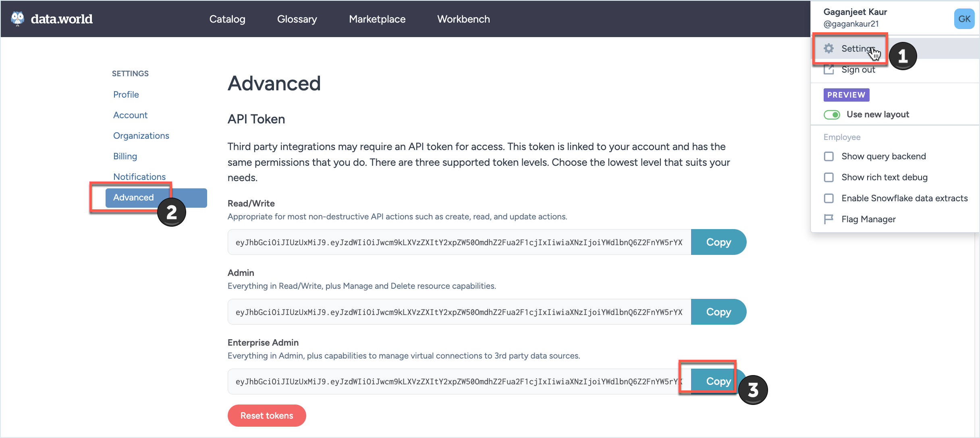980x438 pixels.
Task: Copy the Read/Write API token
Action: [718, 242]
